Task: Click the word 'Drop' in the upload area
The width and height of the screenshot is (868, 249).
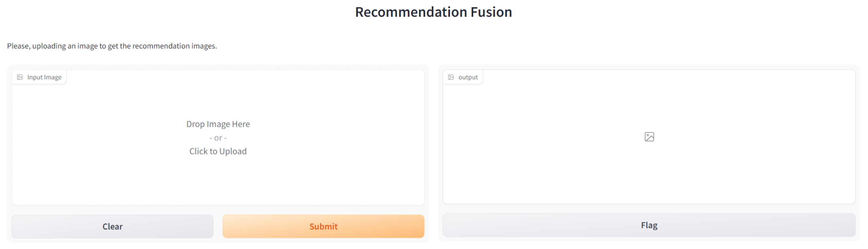Action: coord(195,124)
